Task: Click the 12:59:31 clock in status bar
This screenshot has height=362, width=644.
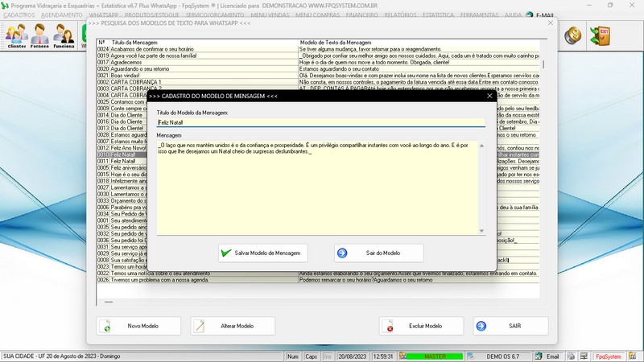Action: point(383,356)
